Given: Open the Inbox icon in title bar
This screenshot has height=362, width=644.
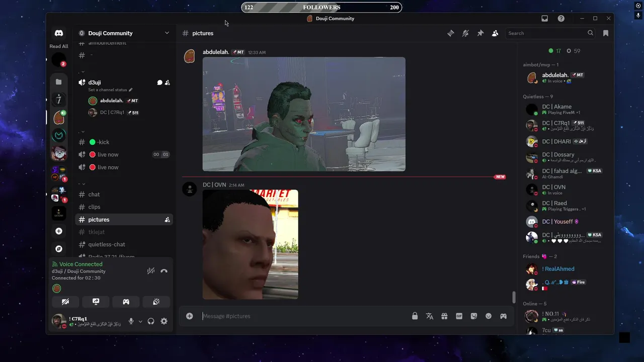Looking at the screenshot, I should click(x=544, y=19).
